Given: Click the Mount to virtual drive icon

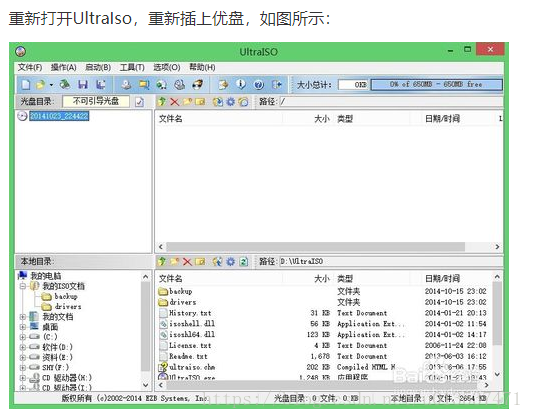Looking at the screenshot, I should [179, 84].
